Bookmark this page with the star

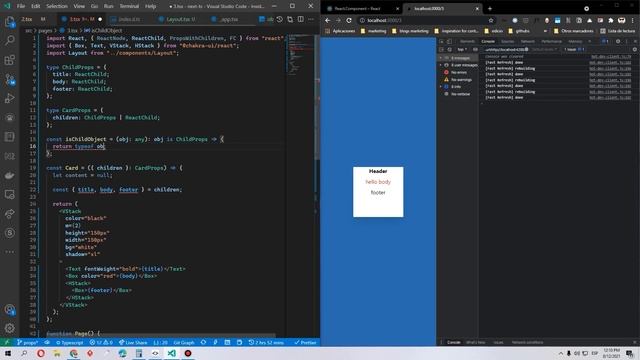pyautogui.click(x=491, y=20)
